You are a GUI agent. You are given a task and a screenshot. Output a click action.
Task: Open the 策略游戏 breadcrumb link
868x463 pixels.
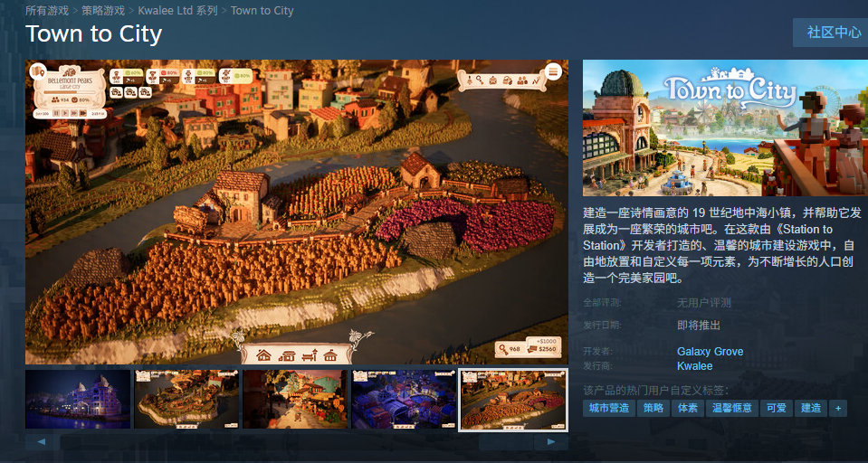[x=103, y=11]
